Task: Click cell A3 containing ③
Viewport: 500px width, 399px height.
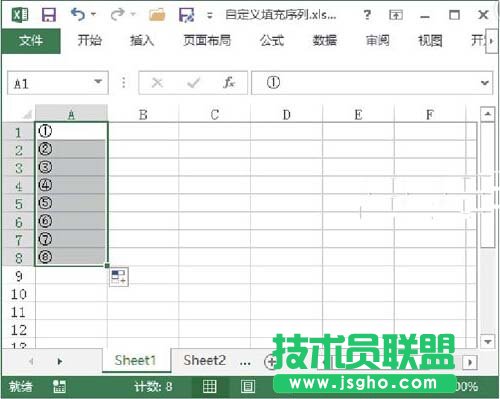Action: [71, 167]
